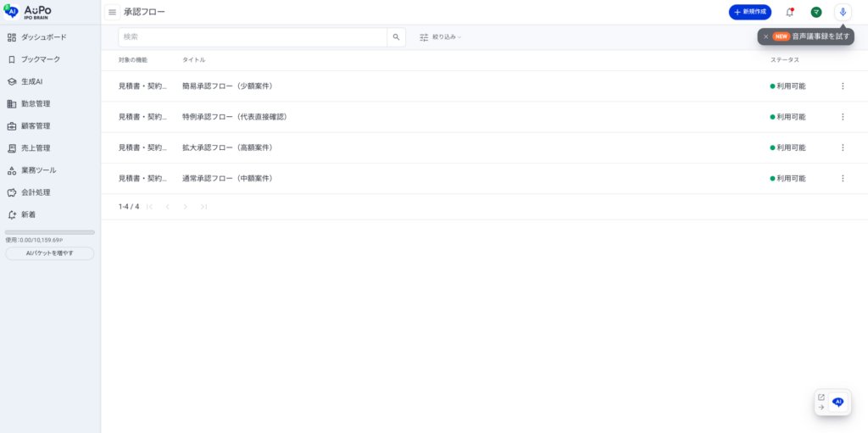
Task: Expand 会計処理 in the sidebar
Action: 36,192
